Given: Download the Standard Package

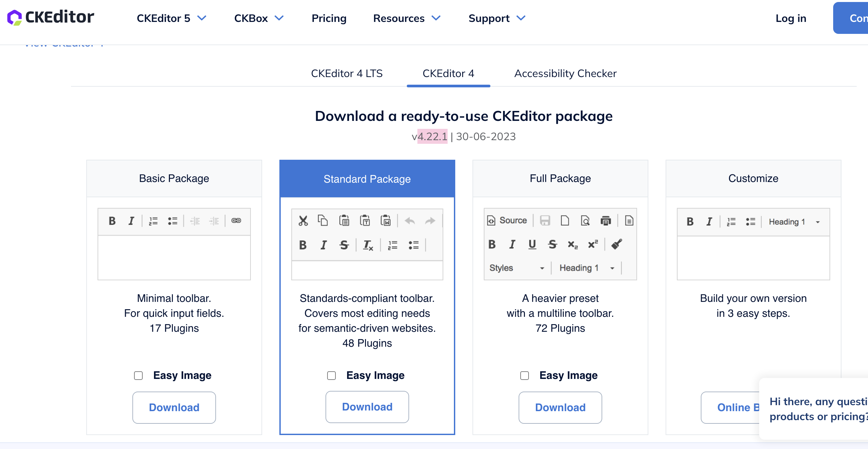Looking at the screenshot, I should tap(367, 406).
